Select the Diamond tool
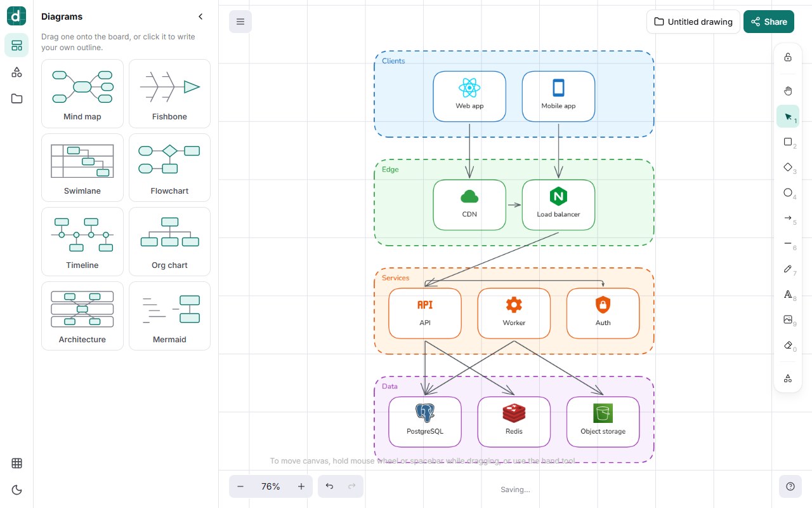This screenshot has height=508, width=812. (x=788, y=167)
